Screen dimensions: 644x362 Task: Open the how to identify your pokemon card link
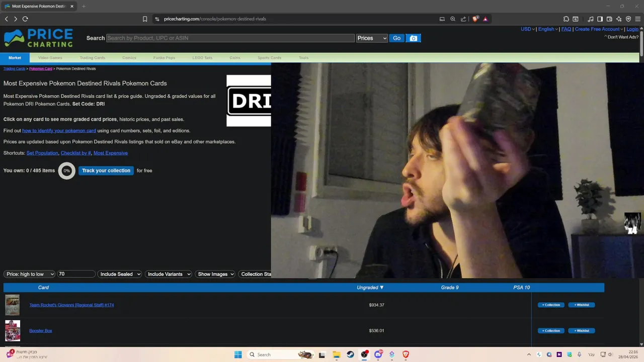click(x=59, y=131)
